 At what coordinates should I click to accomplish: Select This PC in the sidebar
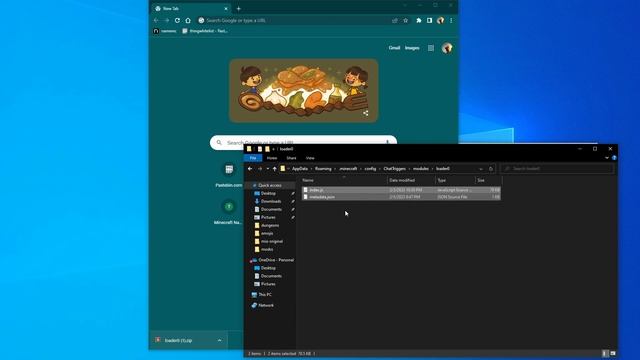coord(265,295)
